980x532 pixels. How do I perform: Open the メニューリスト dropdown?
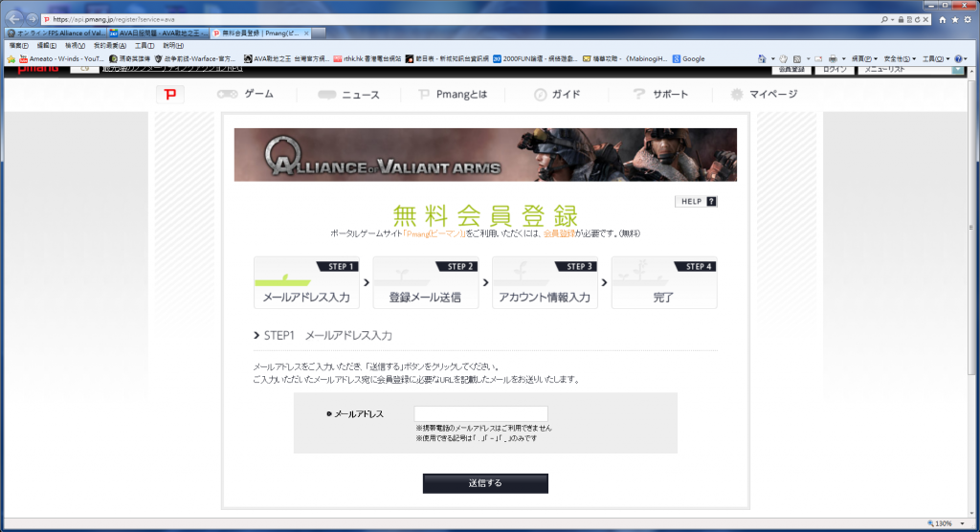pyautogui.click(x=911, y=70)
